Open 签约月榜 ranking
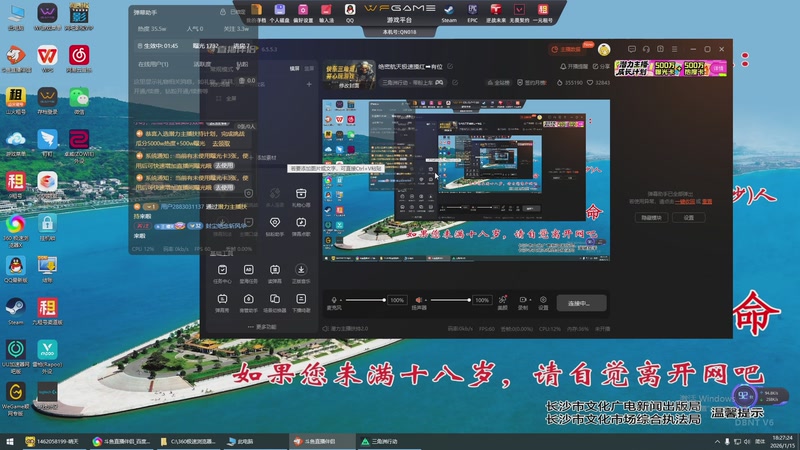The width and height of the screenshot is (800, 450). click(x=532, y=82)
